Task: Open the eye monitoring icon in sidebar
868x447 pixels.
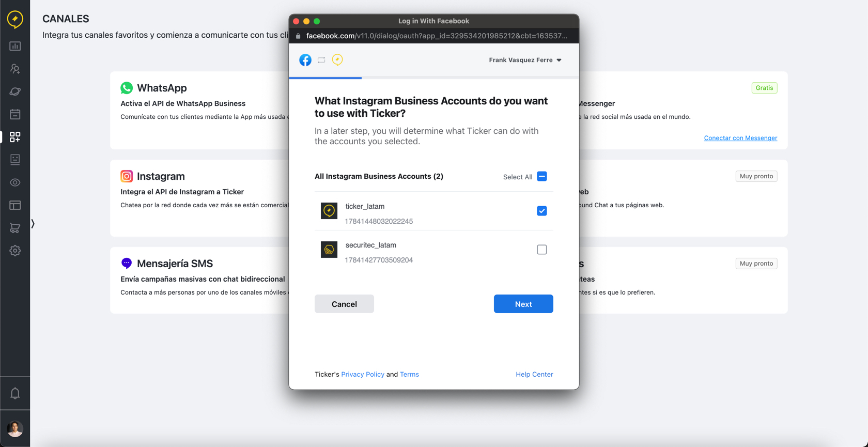Action: coord(15,182)
